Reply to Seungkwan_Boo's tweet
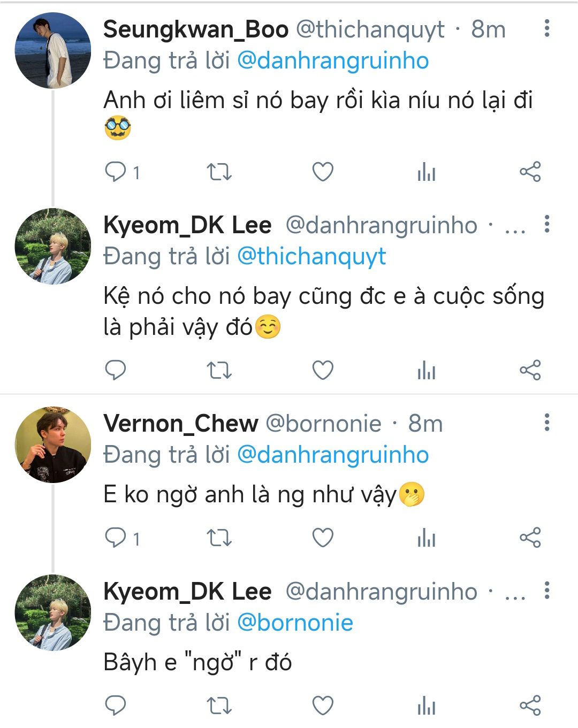 pos(116,172)
